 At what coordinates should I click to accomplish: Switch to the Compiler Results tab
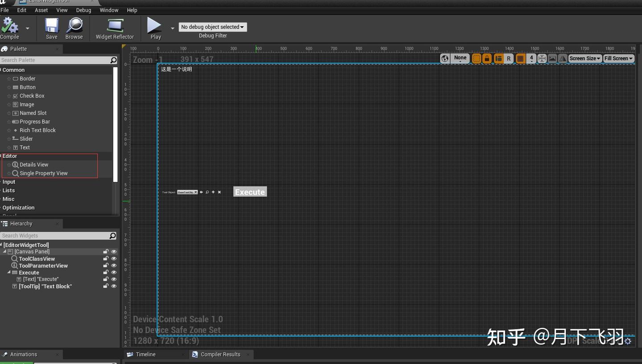221,354
